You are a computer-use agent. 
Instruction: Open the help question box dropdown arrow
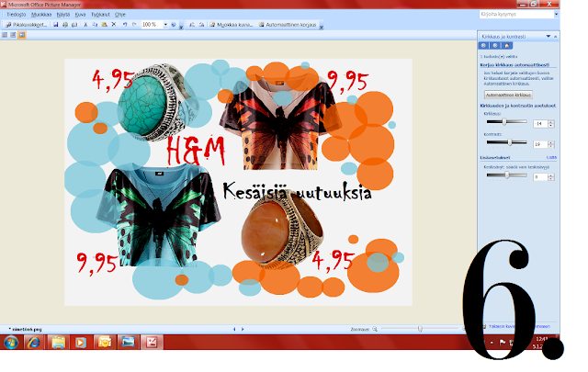click(x=556, y=15)
